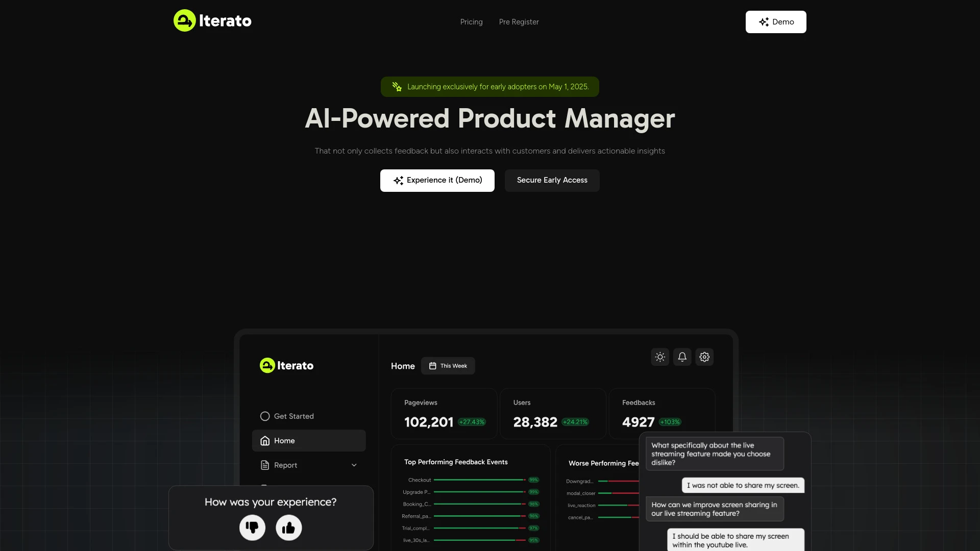Screen dimensions: 980x551
Task: Go to Pre Register
Action: (519, 22)
